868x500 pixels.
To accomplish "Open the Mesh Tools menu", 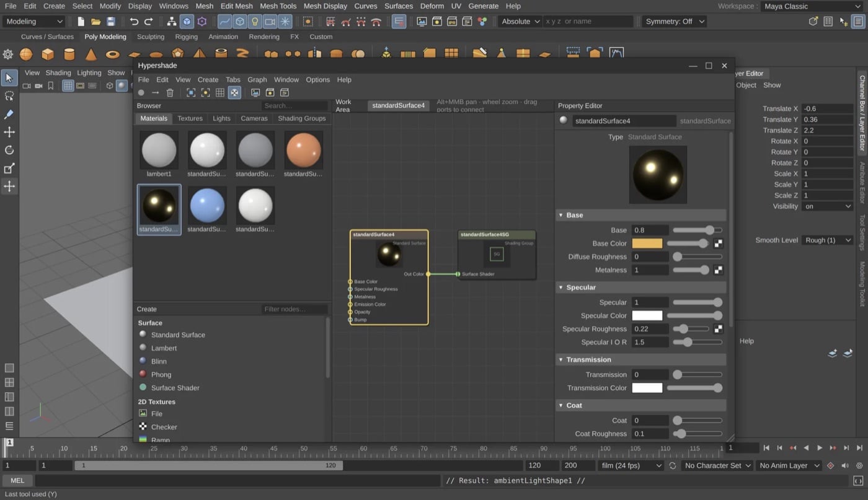I will pos(278,6).
